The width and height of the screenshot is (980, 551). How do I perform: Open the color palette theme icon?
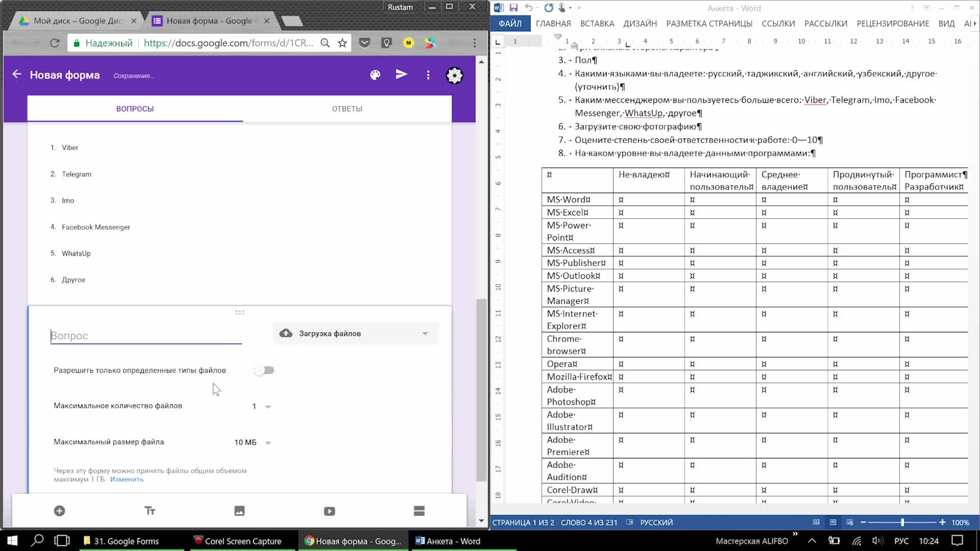click(375, 75)
